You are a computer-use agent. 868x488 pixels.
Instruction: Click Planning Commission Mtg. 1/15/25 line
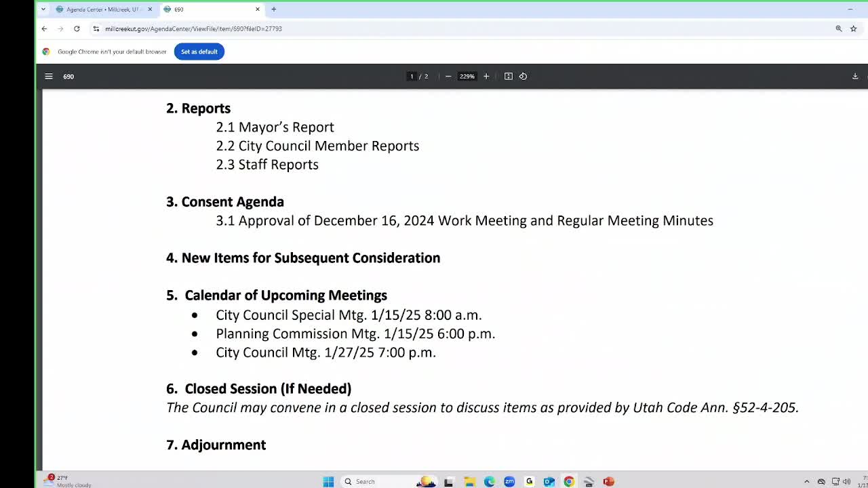[355, 334]
